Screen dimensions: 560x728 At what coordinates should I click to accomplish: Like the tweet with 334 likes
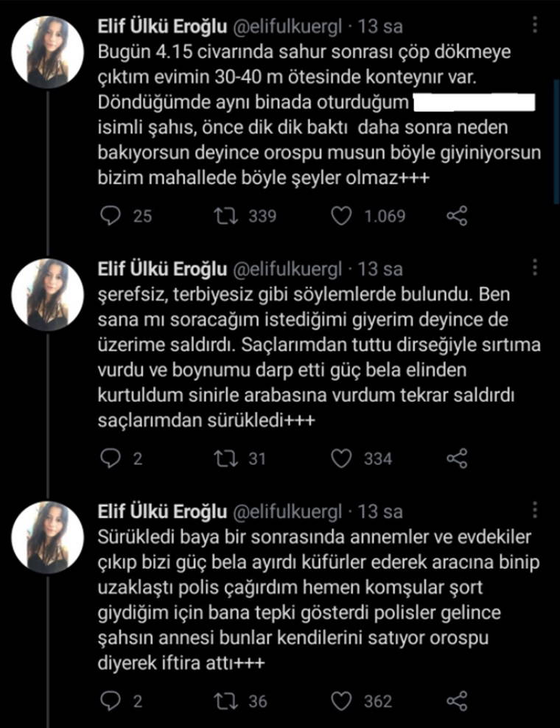point(340,459)
